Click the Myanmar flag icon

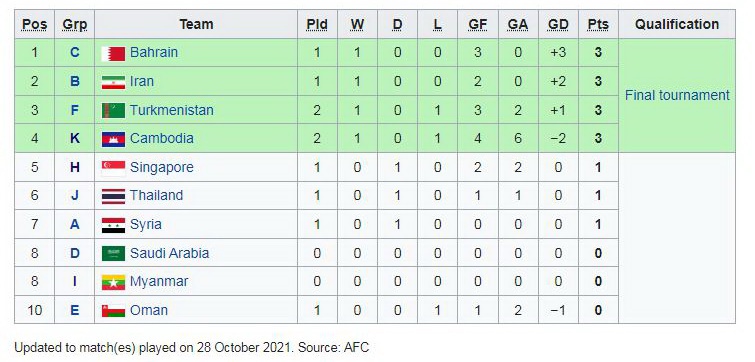pos(113,283)
